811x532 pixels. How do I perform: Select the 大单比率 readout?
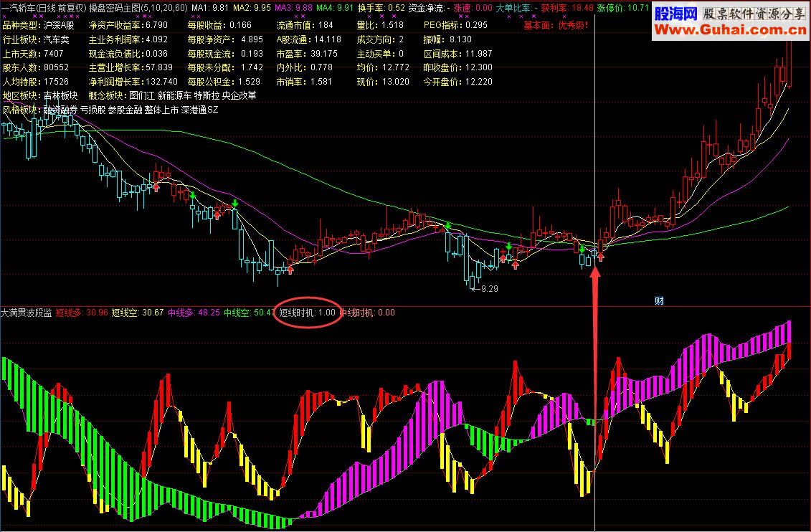point(516,9)
